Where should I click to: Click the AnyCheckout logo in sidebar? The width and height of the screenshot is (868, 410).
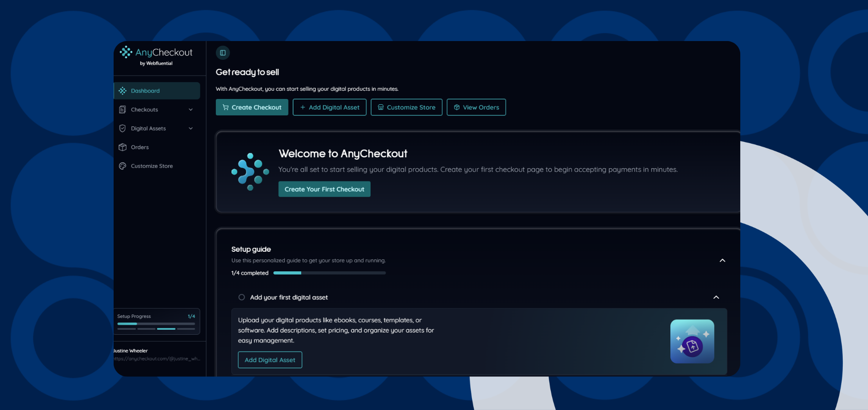tap(156, 57)
